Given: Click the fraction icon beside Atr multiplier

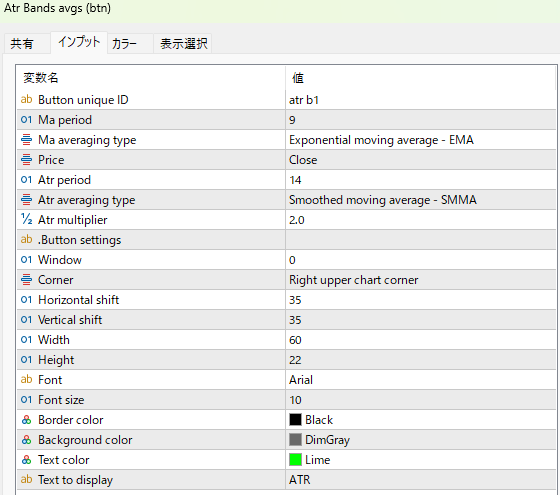Looking at the screenshot, I should tap(26, 219).
